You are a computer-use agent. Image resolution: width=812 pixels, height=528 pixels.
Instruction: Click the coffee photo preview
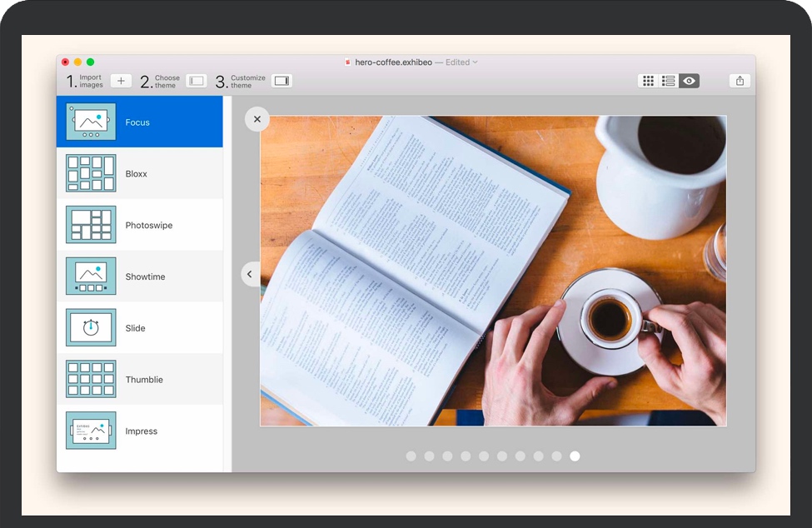click(493, 271)
